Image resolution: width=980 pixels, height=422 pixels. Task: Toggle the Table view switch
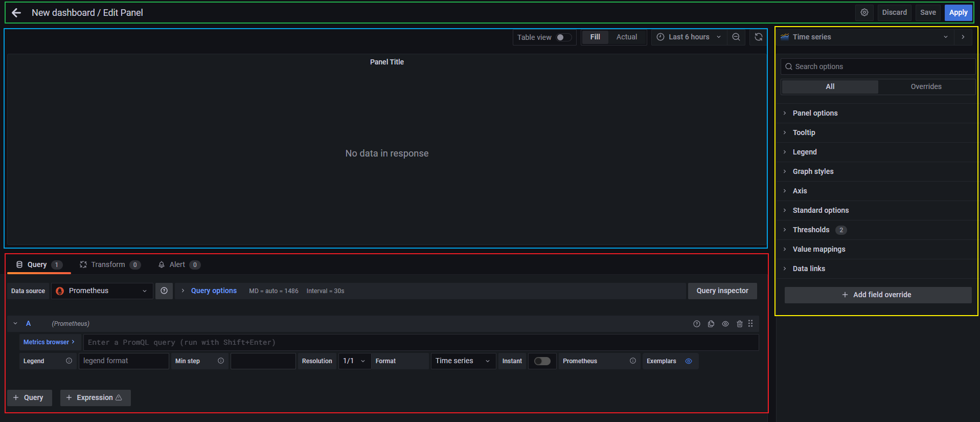pyautogui.click(x=563, y=37)
